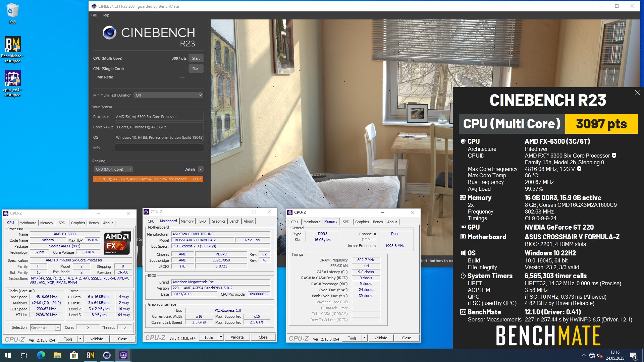Expand the ranking Details arrow
Screen dimensions: 644x362
click(201, 169)
